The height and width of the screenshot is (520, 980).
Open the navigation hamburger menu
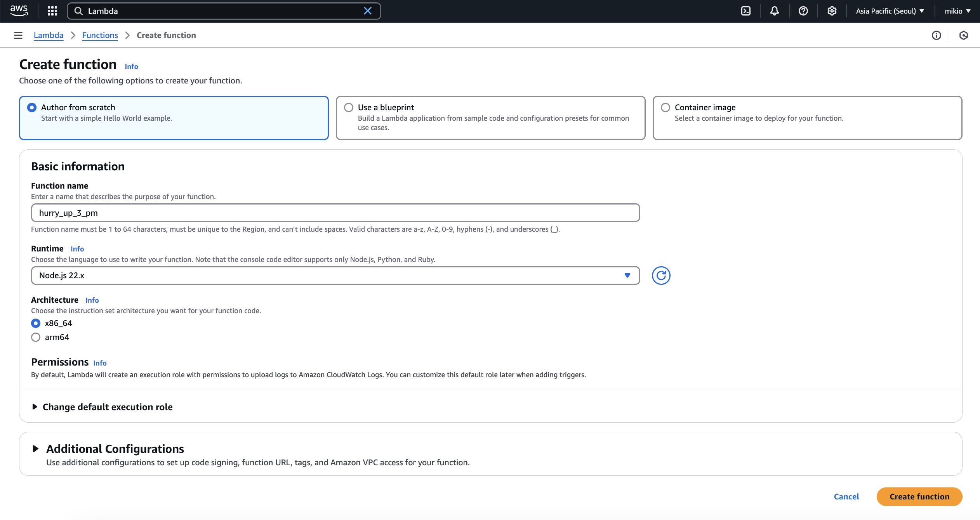tap(18, 35)
